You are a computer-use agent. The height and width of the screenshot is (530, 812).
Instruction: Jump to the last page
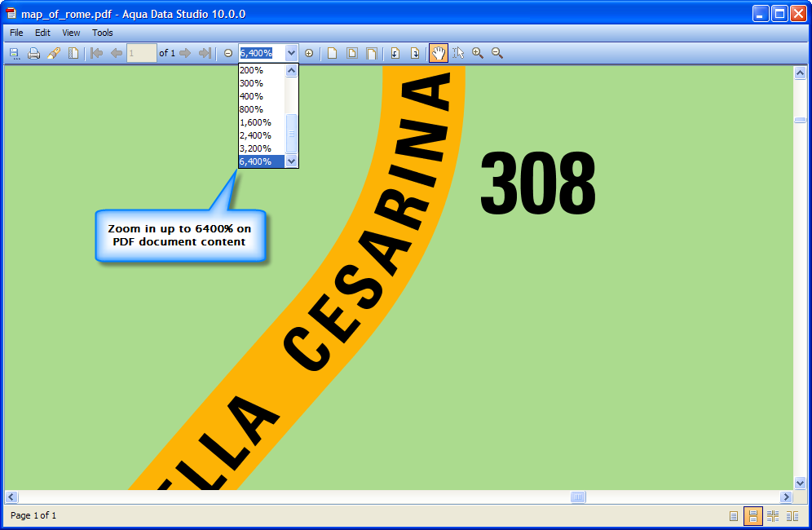[x=205, y=53]
